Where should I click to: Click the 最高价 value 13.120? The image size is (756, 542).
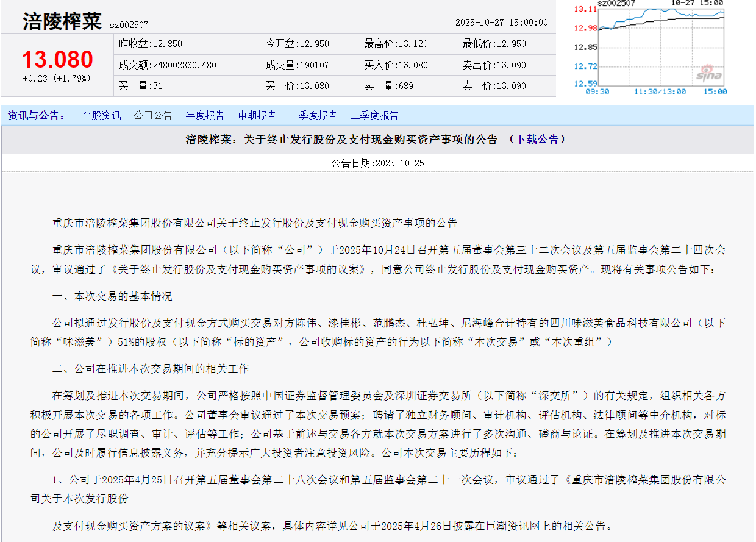coord(413,43)
